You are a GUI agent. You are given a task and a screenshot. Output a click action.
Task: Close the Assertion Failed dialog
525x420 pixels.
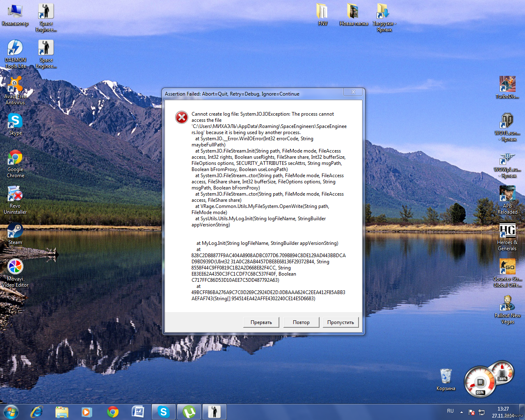[353, 92]
